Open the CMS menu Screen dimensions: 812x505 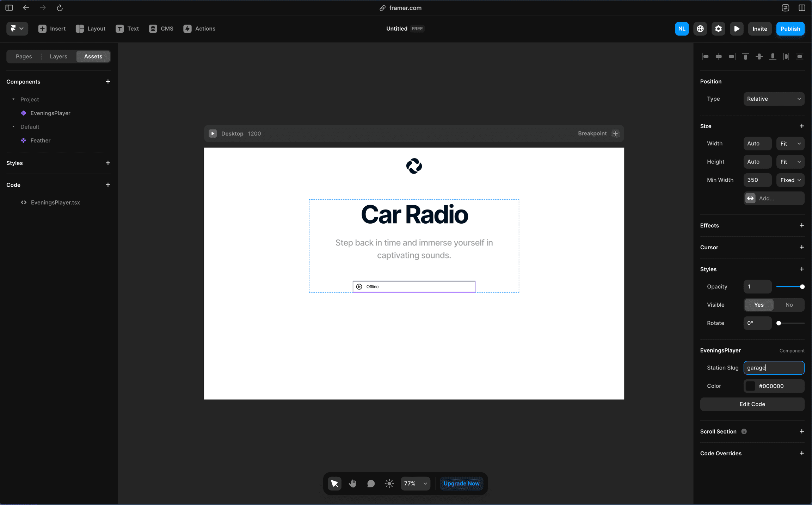(x=161, y=29)
